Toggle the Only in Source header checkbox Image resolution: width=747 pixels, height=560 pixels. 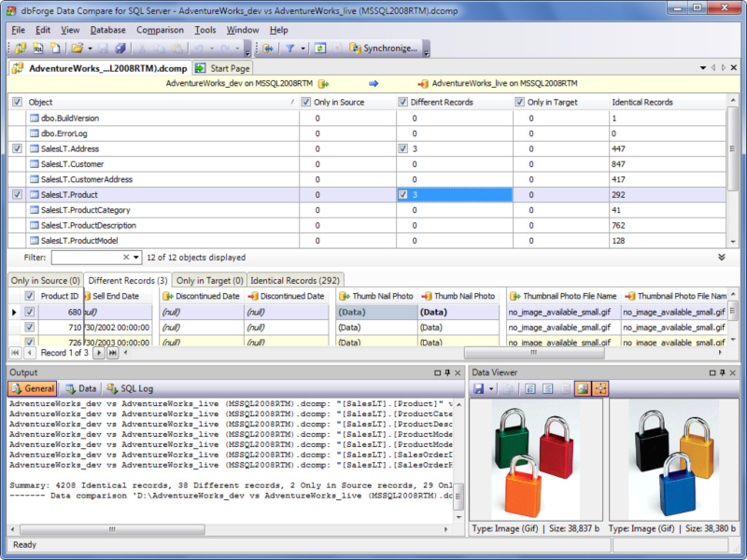coord(306,102)
